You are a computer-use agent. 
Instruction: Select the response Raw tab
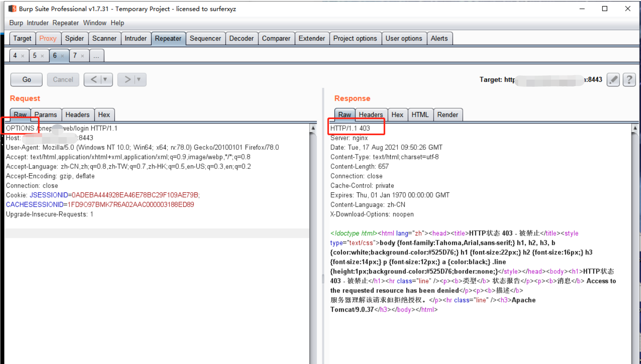(x=345, y=114)
